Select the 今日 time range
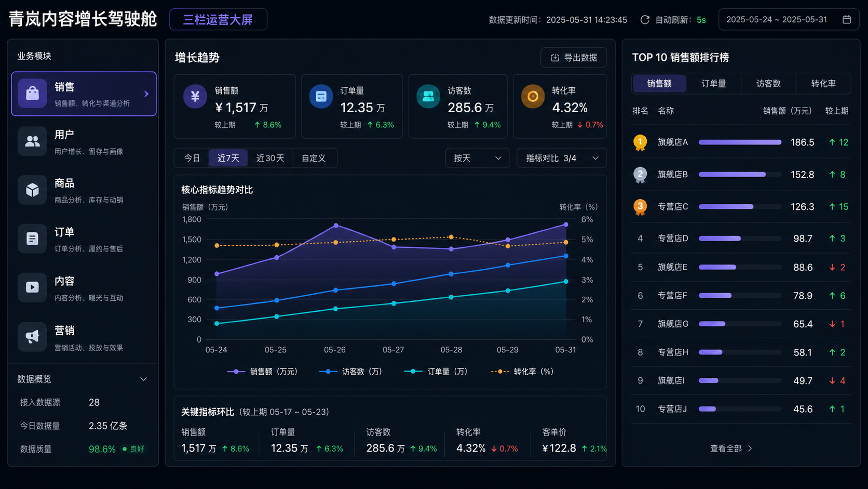 [192, 158]
